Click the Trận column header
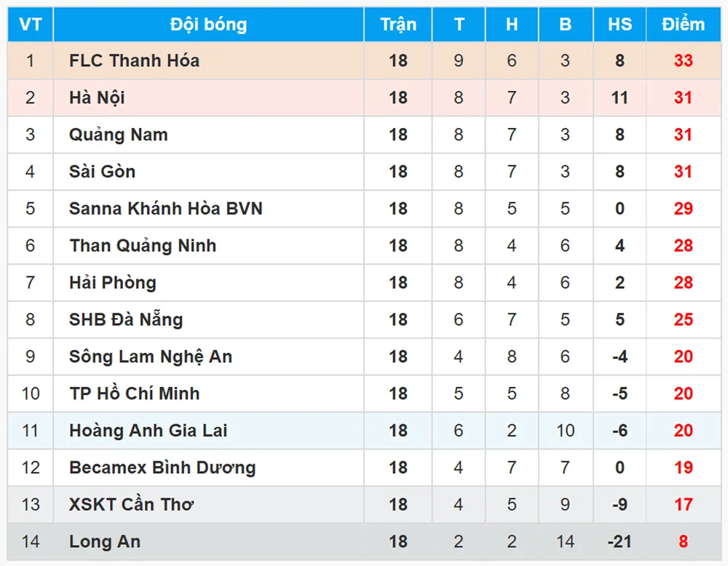The image size is (728, 566). pos(398,25)
